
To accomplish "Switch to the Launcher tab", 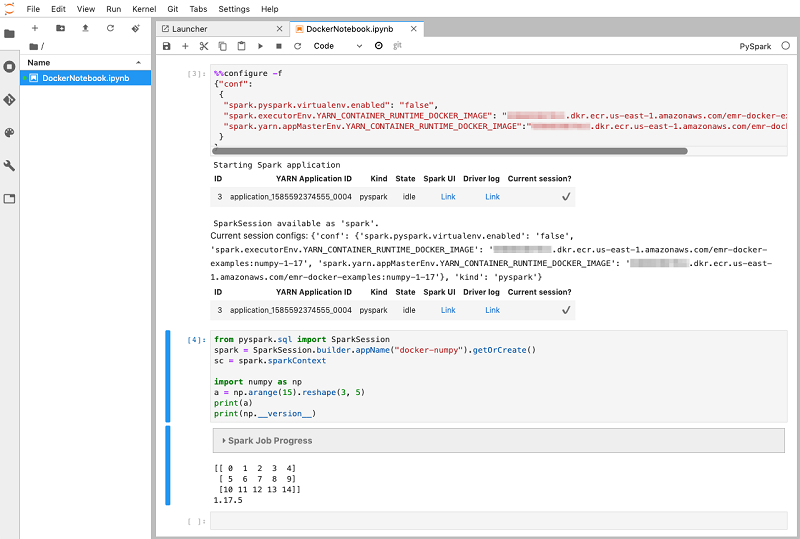I will [x=190, y=29].
